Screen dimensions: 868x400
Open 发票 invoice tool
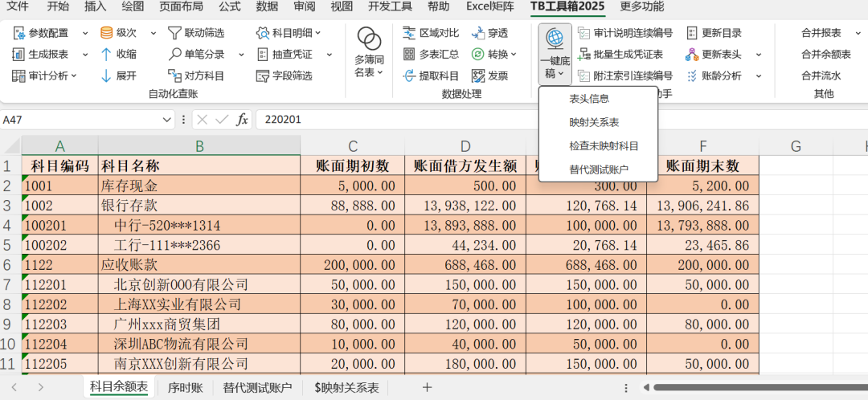[489, 76]
